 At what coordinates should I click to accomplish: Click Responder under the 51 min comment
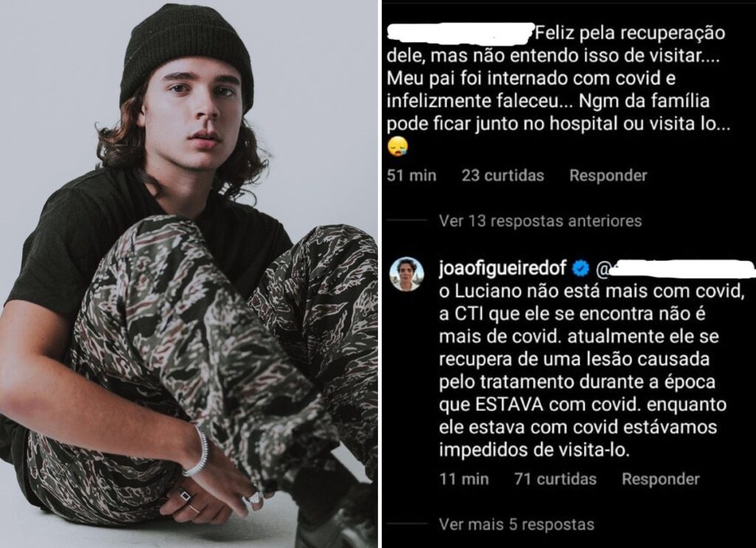(608, 176)
